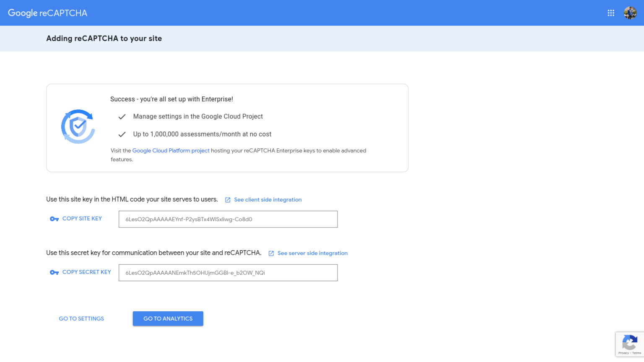Open See client side integration
The height and width of the screenshot is (362, 644).
click(x=267, y=199)
